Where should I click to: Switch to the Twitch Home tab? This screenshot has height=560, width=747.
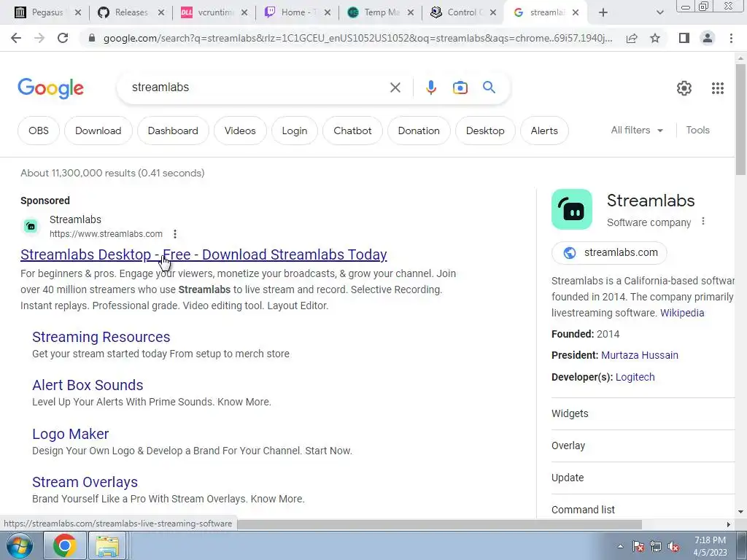pos(298,12)
